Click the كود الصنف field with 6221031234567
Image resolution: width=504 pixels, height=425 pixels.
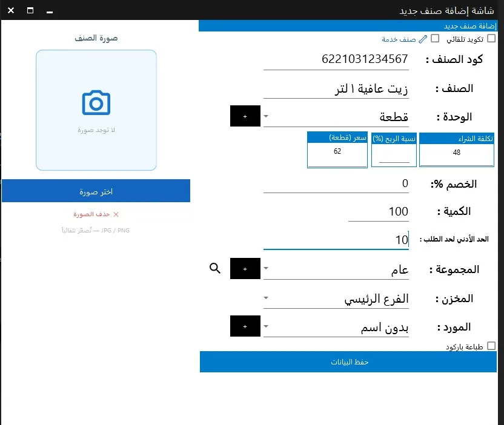336,59
